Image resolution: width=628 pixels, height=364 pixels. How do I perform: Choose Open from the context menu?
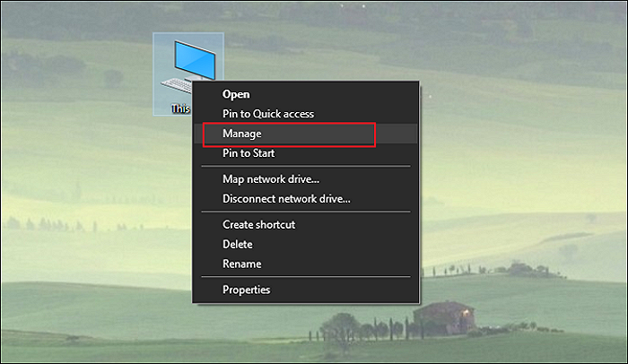coord(236,94)
